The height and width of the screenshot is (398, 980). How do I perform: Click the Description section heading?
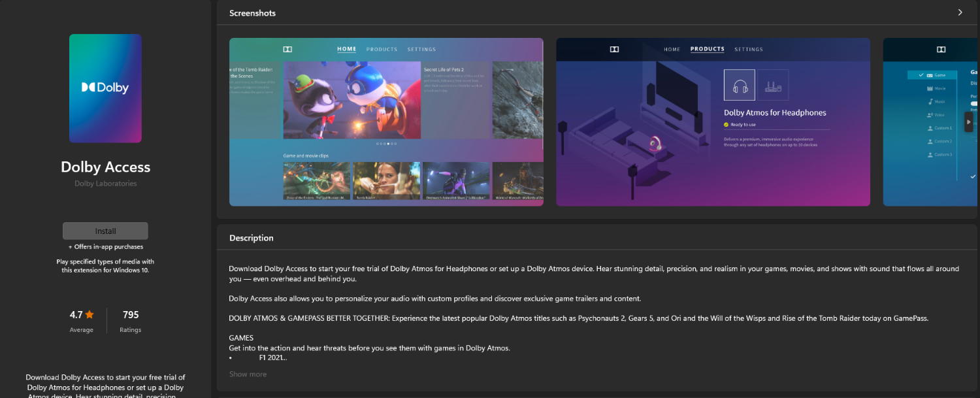pyautogui.click(x=252, y=238)
